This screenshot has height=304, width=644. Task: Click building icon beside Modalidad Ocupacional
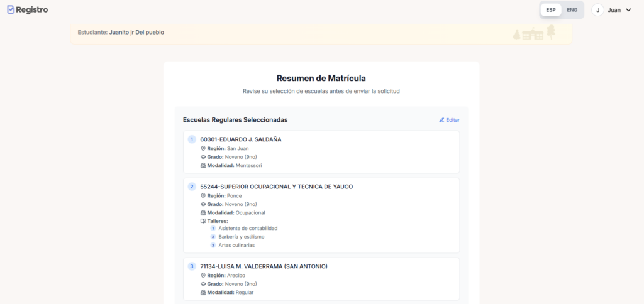(203, 213)
